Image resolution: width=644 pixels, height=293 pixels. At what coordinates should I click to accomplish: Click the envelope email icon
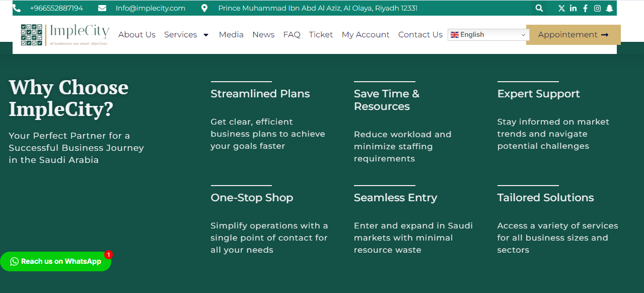click(x=102, y=8)
